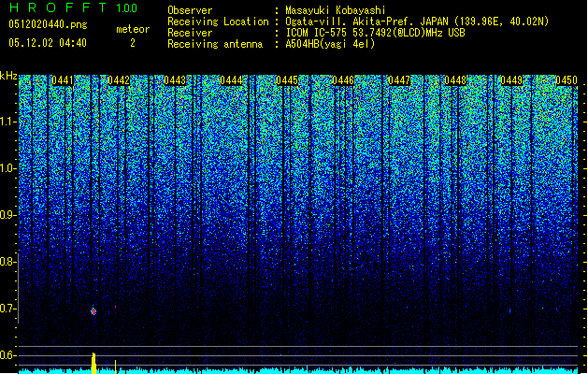Click the short thin yellow level bar
The height and width of the screenshot is (374, 588).
(x=116, y=367)
